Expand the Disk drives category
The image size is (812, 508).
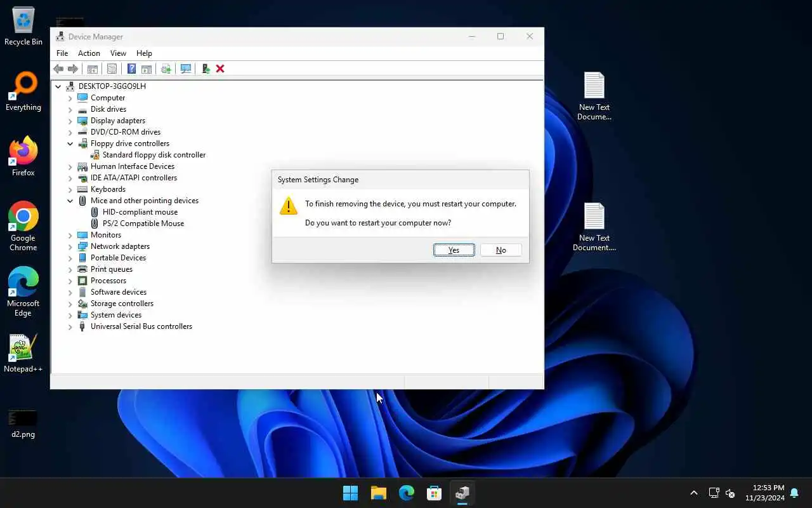pyautogui.click(x=70, y=109)
